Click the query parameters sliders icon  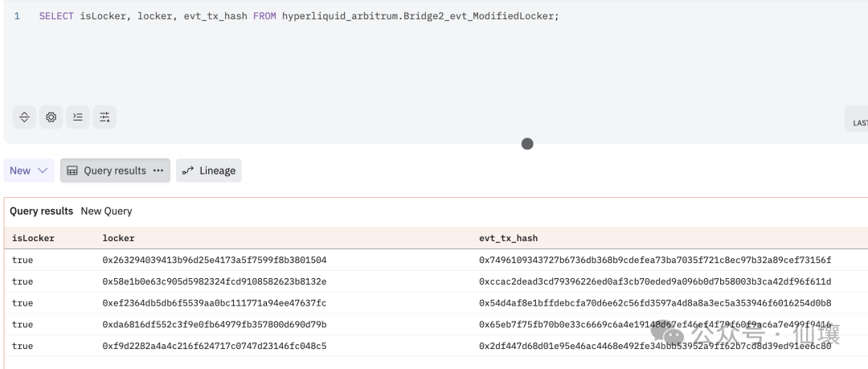104,117
